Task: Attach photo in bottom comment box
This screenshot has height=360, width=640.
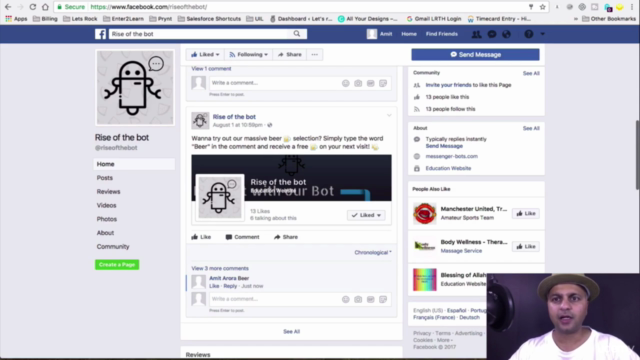Action: tap(358, 299)
